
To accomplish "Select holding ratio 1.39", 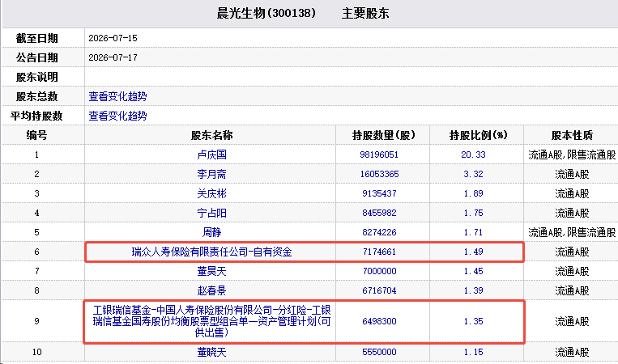I will [473, 290].
